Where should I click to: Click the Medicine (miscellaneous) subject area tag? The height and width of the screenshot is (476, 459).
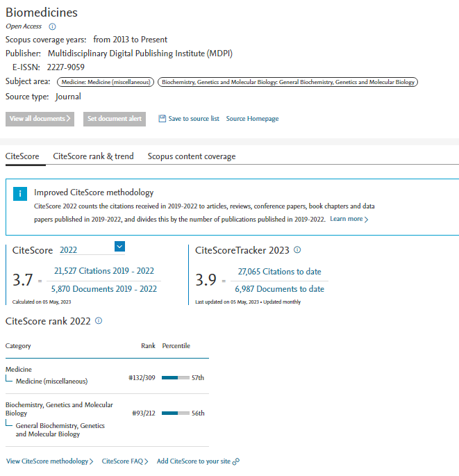[106, 82]
